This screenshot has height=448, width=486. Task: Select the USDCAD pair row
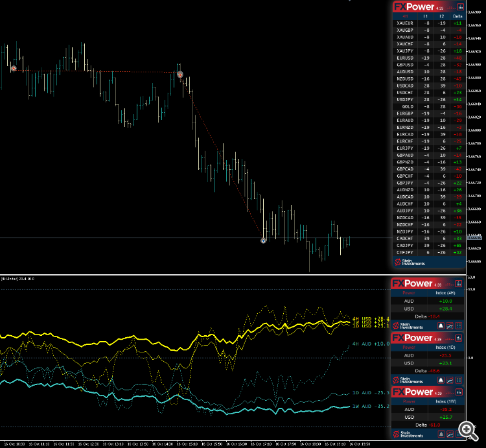point(429,86)
